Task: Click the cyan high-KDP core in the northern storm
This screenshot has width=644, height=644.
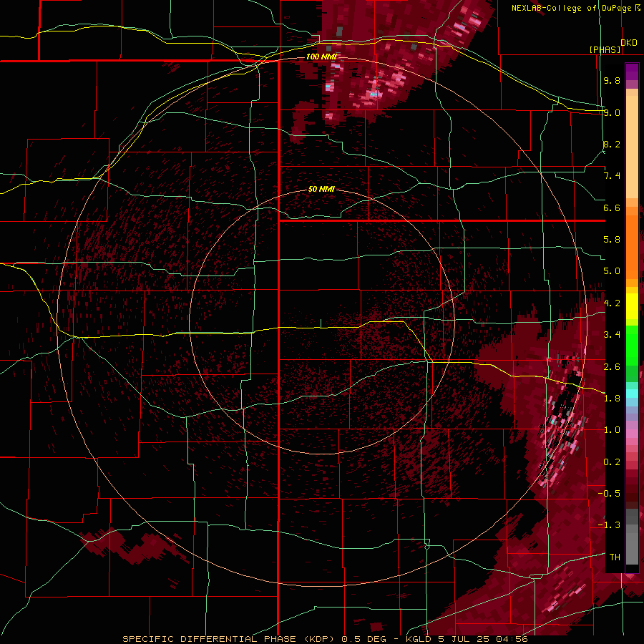Action: tap(373, 94)
